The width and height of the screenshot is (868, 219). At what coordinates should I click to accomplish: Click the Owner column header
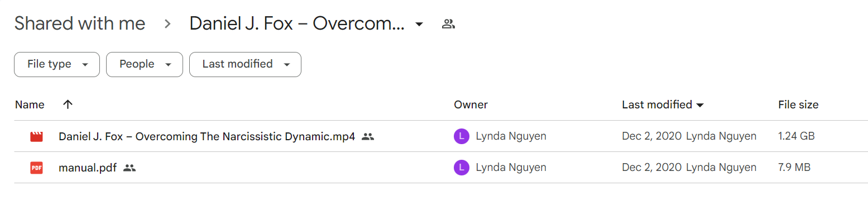471,104
